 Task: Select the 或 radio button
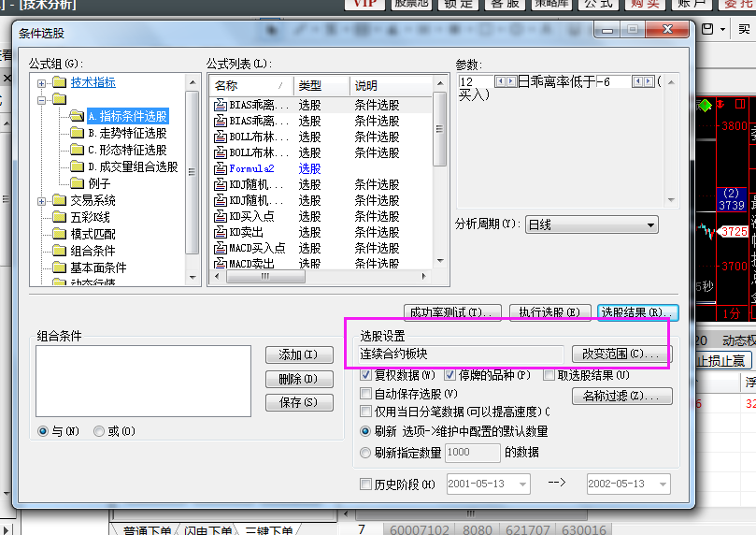99,431
